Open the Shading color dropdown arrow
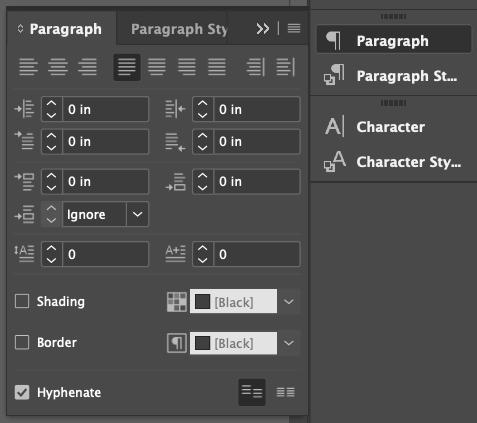 point(289,302)
